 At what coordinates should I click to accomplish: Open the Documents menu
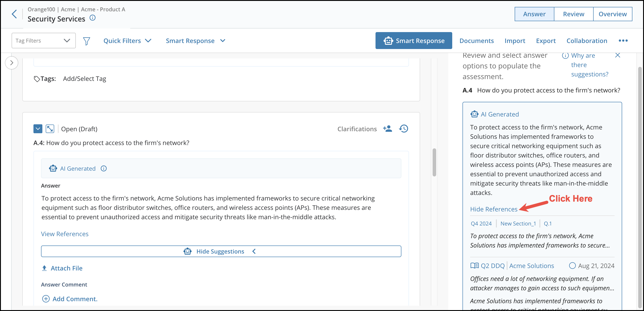(x=477, y=41)
